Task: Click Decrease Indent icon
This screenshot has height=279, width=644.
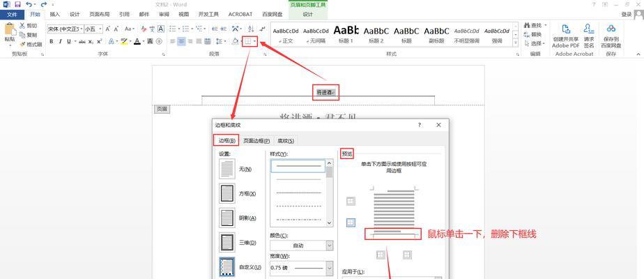Action: point(214,29)
